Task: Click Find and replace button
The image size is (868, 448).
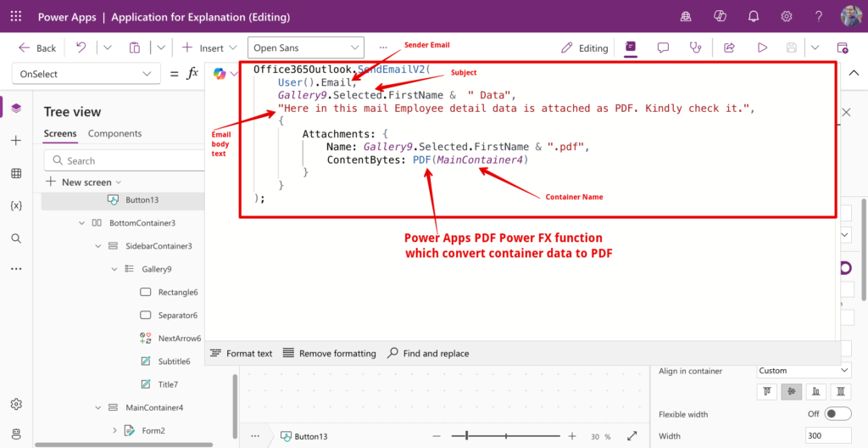Action: click(428, 353)
